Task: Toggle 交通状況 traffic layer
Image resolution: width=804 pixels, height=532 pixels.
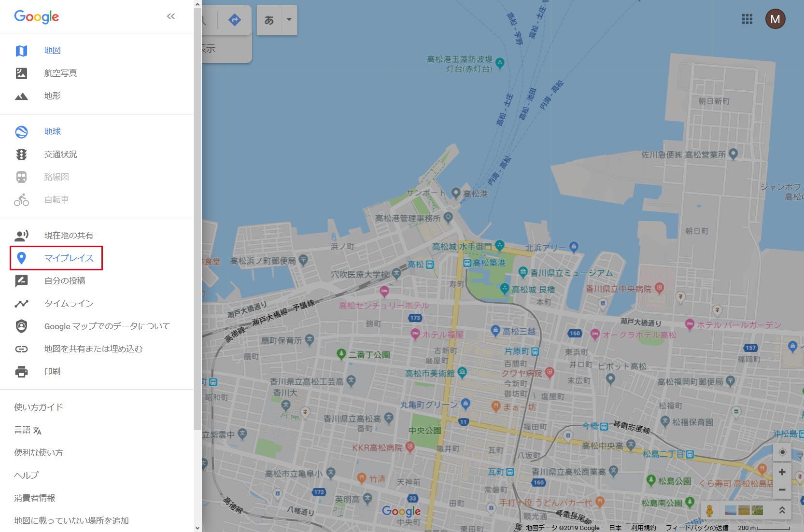Action: tap(60, 154)
